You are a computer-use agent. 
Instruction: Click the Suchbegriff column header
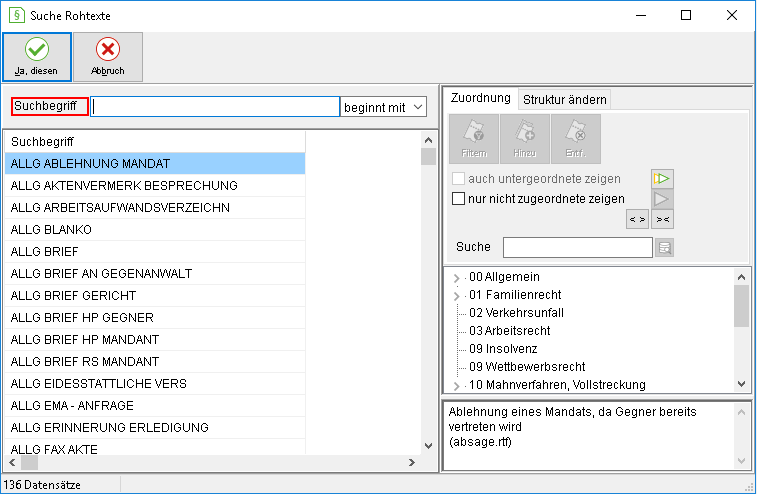[155, 142]
